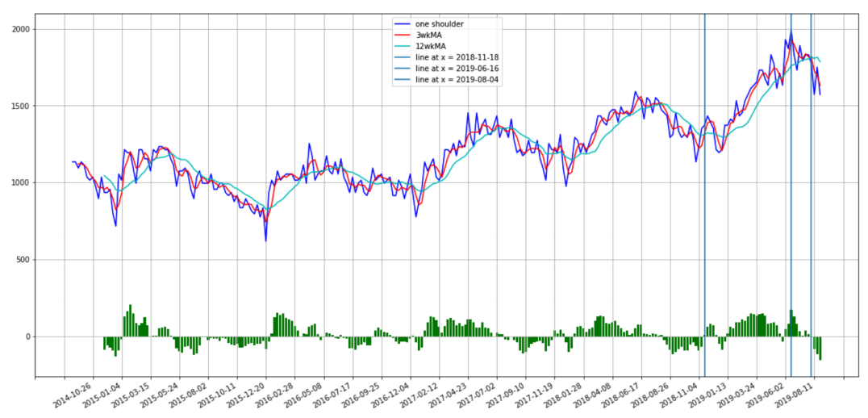Click x-axis date '2015-01-04'
Viewport: 868px width, 418px height.
tap(102, 394)
